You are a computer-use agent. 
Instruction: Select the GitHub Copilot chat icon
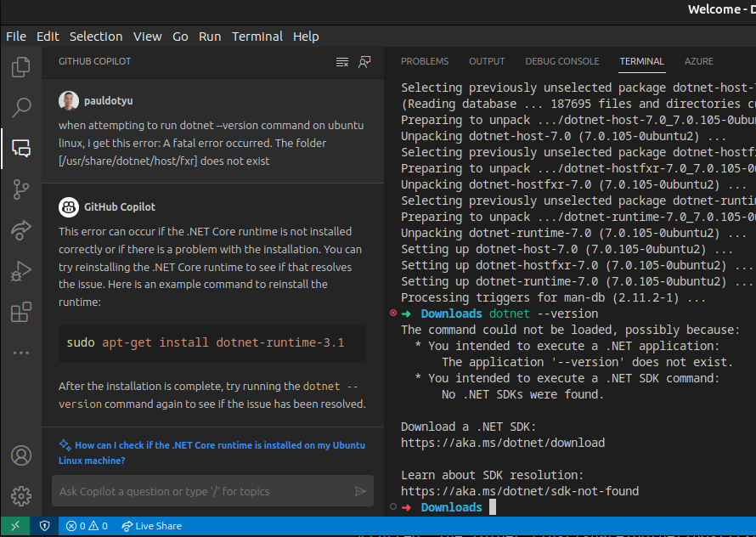click(20, 148)
